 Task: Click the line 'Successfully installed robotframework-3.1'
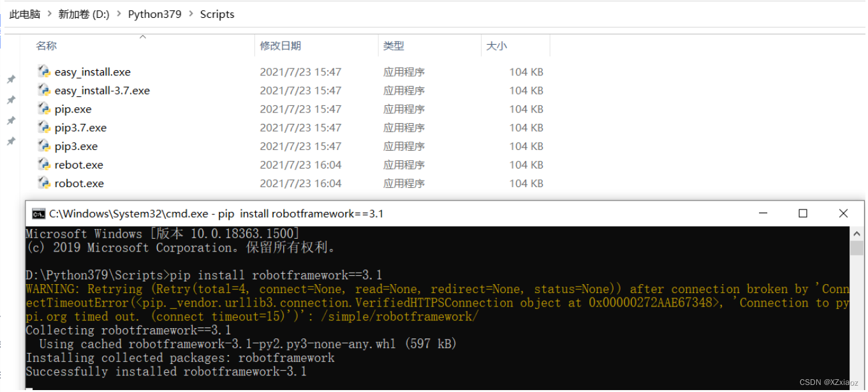coord(166,372)
